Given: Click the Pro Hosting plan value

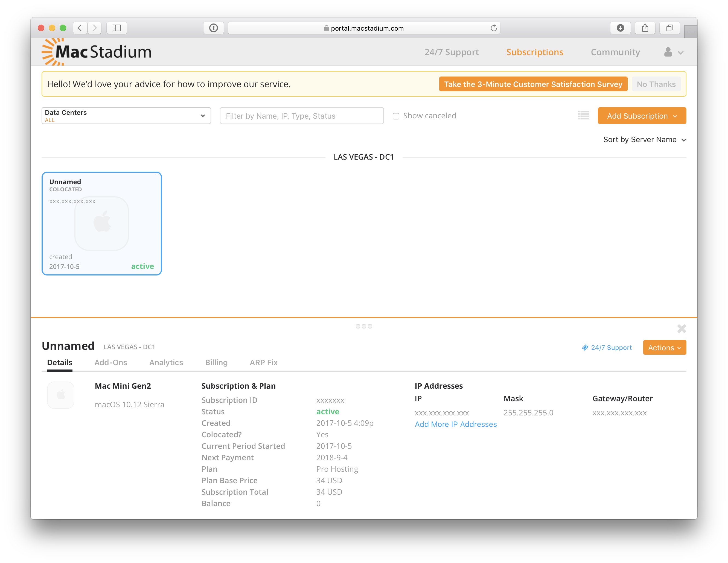Looking at the screenshot, I should click(x=337, y=469).
